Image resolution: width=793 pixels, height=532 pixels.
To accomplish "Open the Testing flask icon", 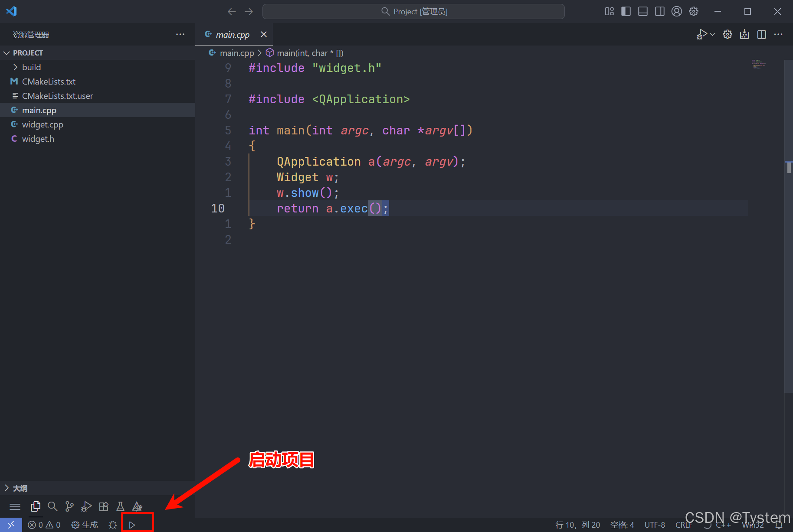I will 121,506.
